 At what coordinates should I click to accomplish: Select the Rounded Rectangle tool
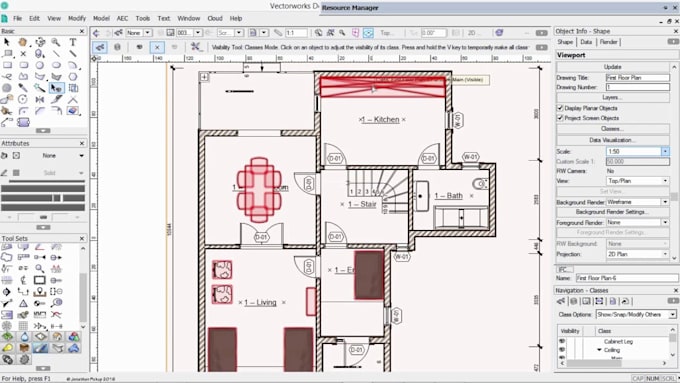tap(23, 65)
